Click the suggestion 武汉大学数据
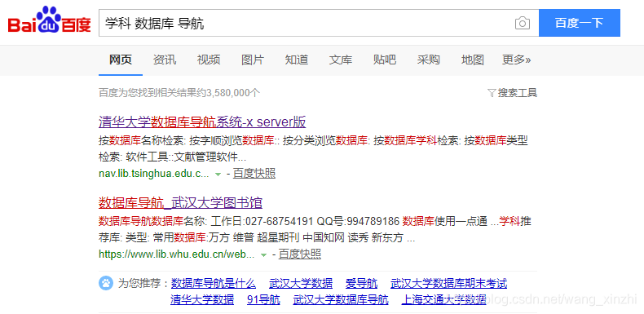The width and height of the screenshot is (644, 314). [301, 283]
